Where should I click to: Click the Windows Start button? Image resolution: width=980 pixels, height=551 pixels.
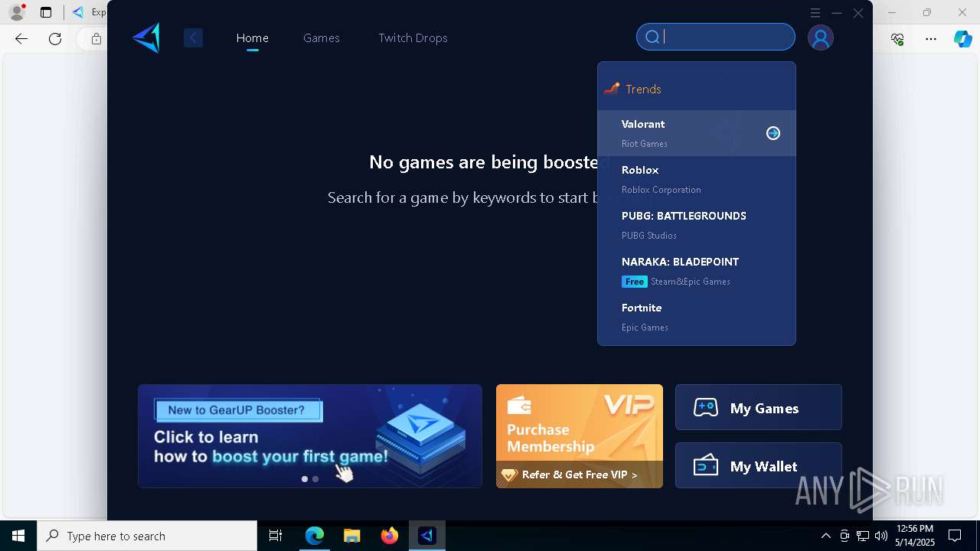(18, 536)
